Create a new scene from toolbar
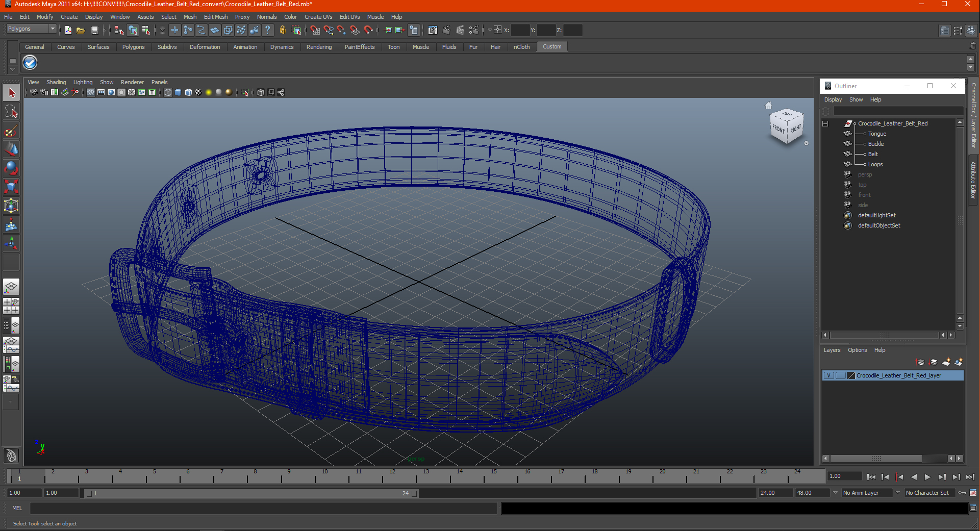980x531 pixels. [68, 30]
